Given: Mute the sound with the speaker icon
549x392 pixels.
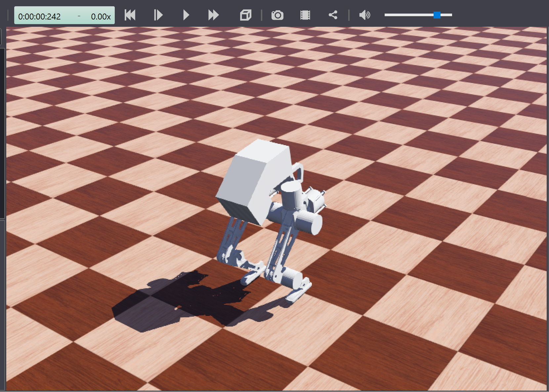Looking at the screenshot, I should tap(365, 15).
